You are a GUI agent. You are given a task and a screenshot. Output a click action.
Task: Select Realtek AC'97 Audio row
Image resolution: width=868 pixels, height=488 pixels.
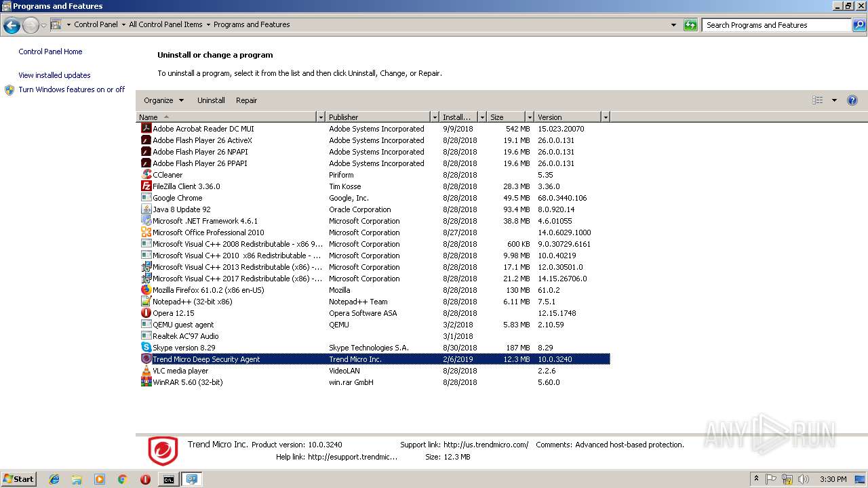pos(373,335)
